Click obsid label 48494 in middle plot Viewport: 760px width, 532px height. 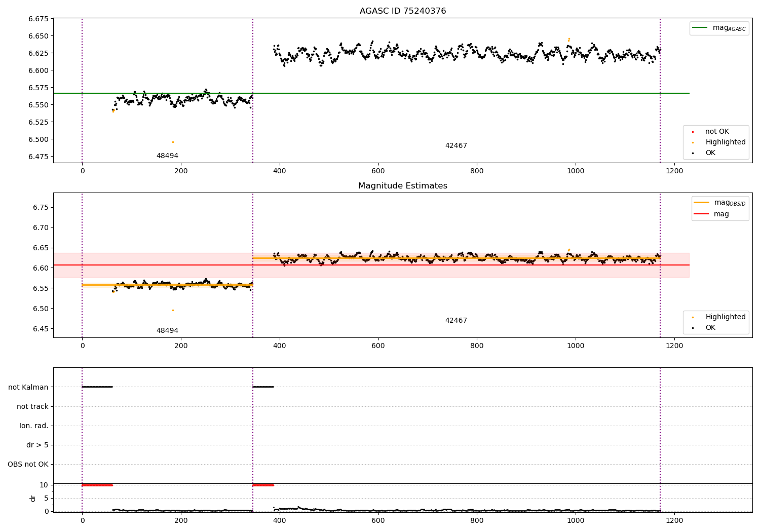coord(167,331)
